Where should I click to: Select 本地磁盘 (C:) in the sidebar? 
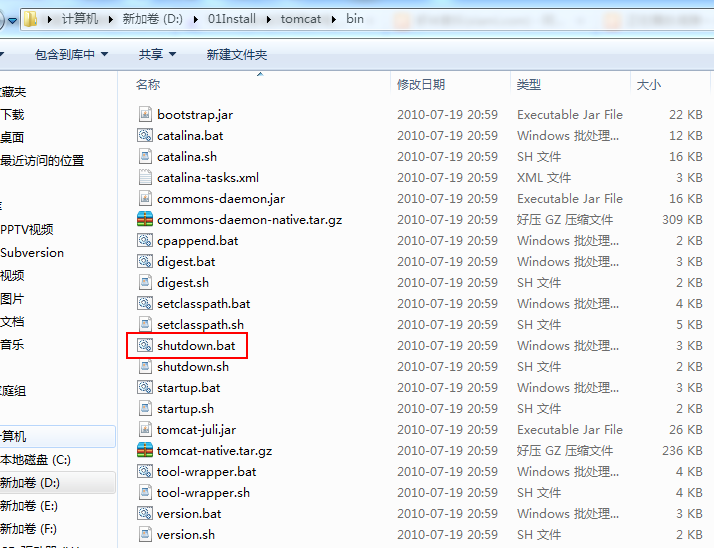tap(36, 460)
